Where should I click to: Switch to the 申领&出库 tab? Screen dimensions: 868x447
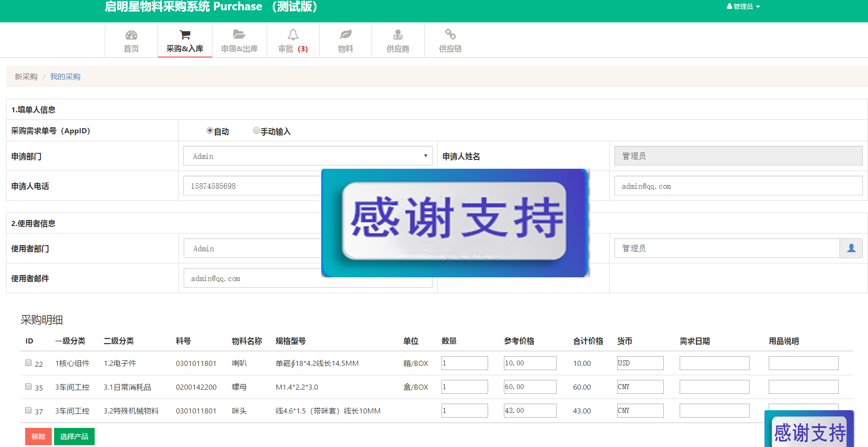pyautogui.click(x=240, y=40)
